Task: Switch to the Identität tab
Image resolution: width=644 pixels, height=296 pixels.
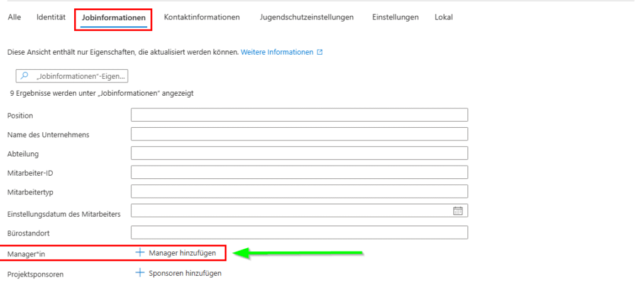Action: (51, 18)
